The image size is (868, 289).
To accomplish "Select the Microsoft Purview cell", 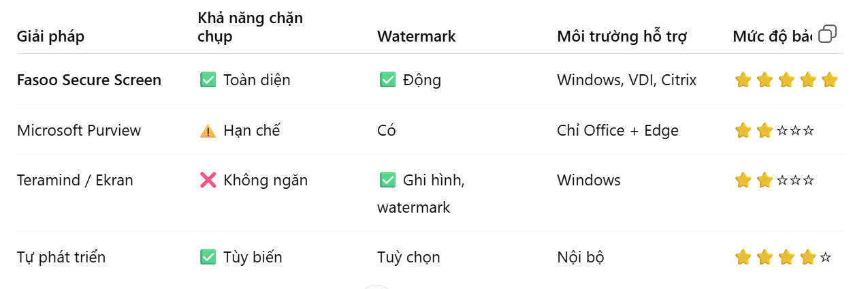I will [79, 130].
